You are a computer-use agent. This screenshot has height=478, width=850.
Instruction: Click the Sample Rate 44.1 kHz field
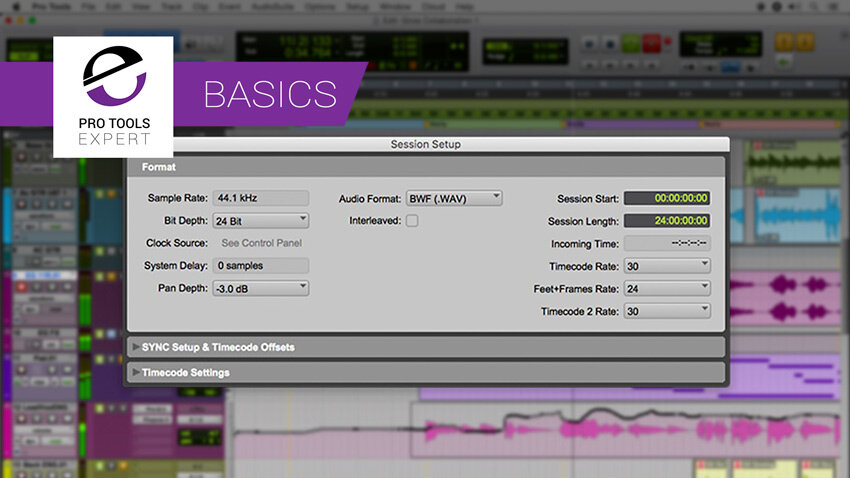[x=261, y=198]
